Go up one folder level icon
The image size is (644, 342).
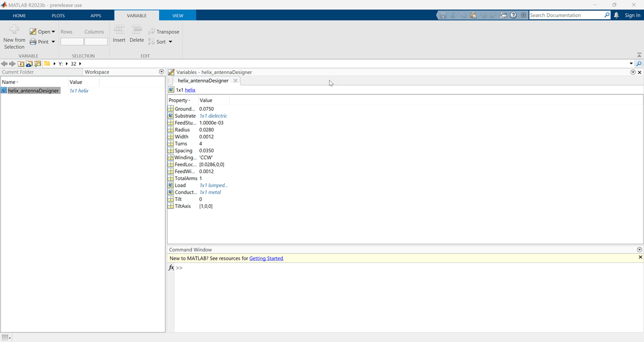click(21, 64)
